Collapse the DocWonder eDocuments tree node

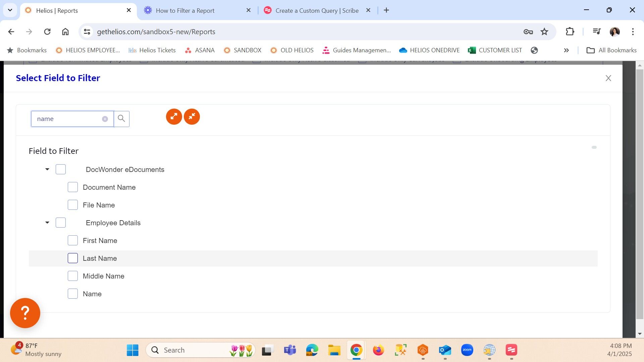pyautogui.click(x=47, y=169)
